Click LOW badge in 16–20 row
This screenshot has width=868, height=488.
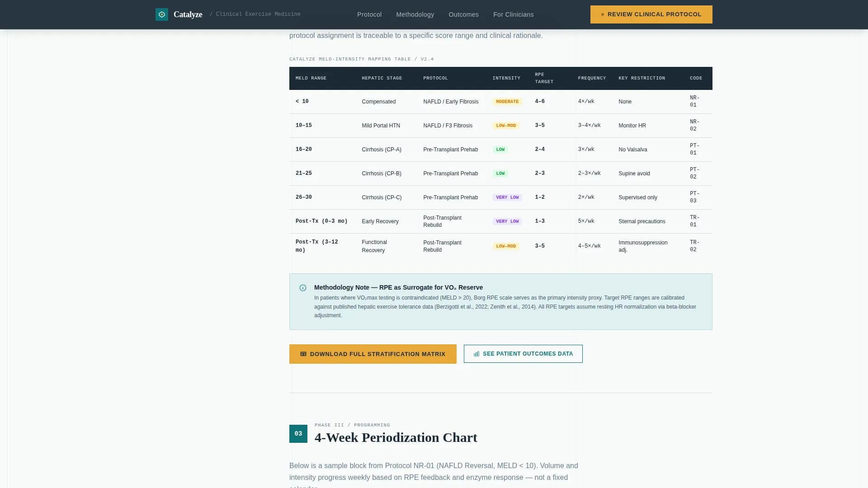pos(500,150)
